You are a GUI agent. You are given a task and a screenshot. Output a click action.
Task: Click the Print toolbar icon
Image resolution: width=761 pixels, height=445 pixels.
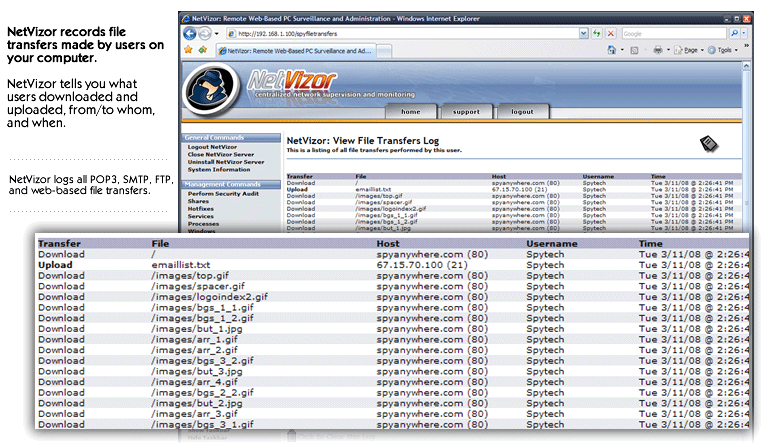tap(658, 49)
